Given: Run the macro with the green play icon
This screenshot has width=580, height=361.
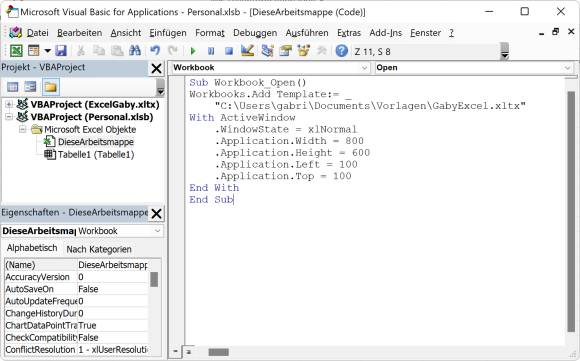Looking at the screenshot, I should pyautogui.click(x=193, y=51).
